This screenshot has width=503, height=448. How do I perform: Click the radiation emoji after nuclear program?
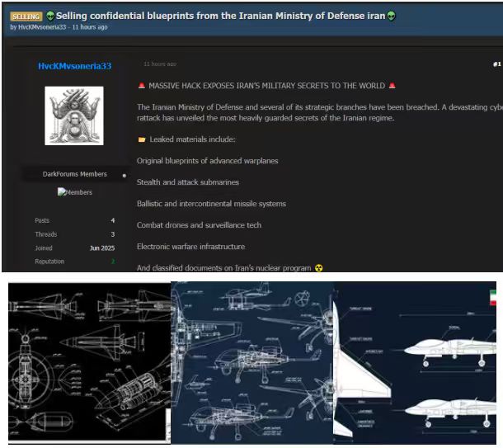[319, 268]
